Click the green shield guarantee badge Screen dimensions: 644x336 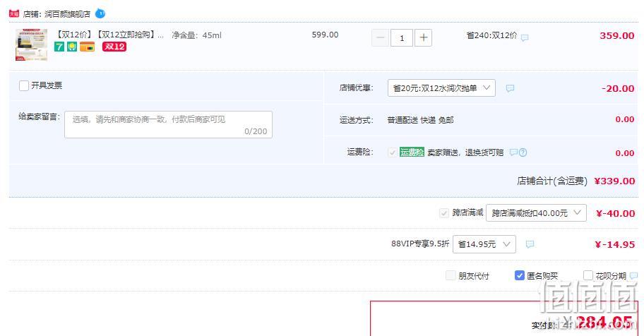72,47
